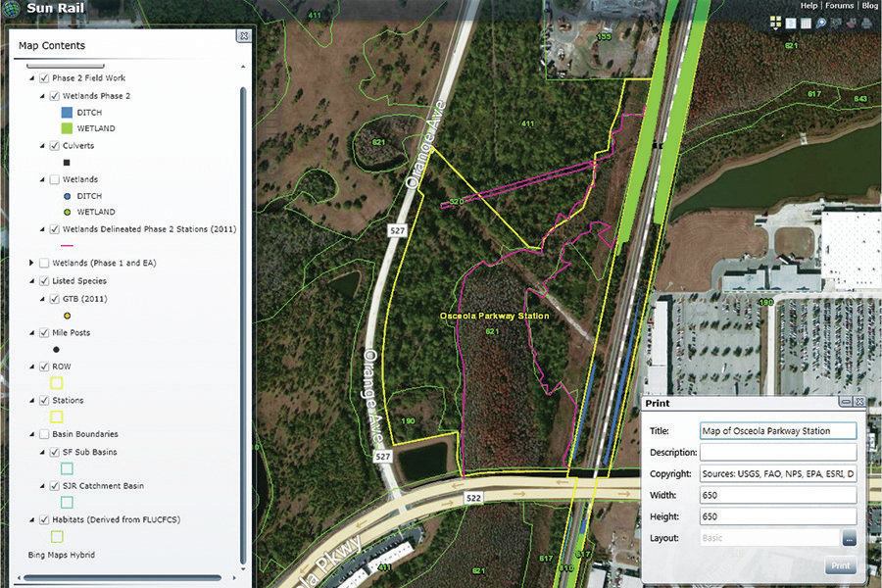
Task: Click the overview map toolbar icon
Action: pos(836,22)
